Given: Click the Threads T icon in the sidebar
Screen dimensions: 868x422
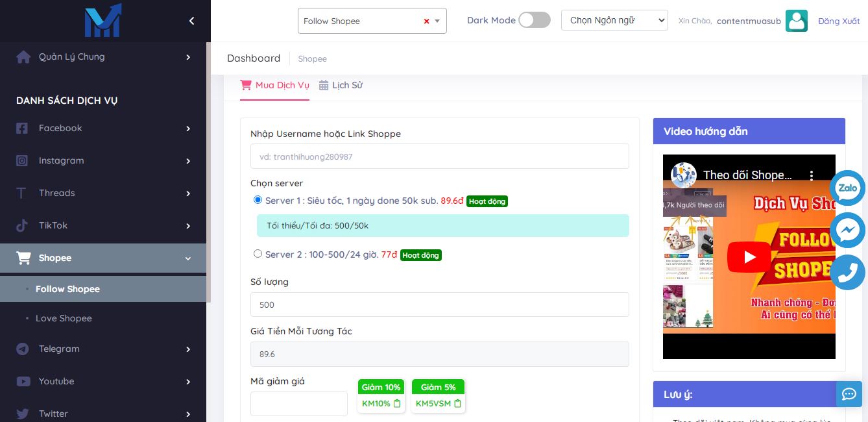Looking at the screenshot, I should click(x=21, y=193).
